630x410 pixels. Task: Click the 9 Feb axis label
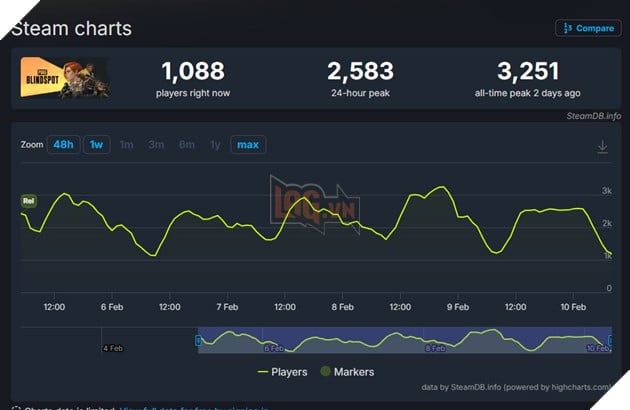458,307
